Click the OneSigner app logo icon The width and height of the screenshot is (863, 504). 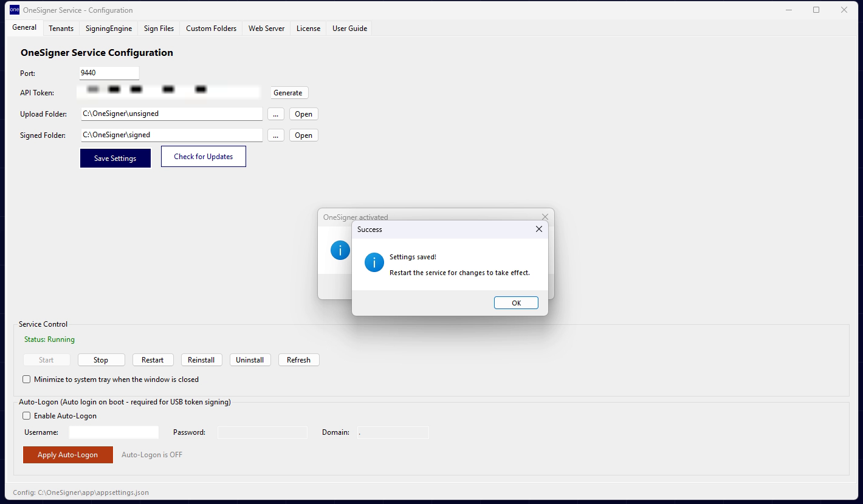14,10
